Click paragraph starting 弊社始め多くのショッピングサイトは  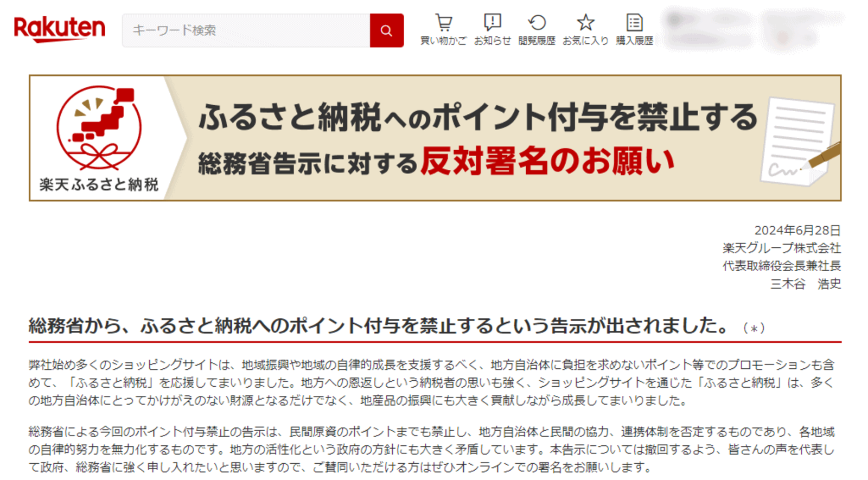coord(432,382)
